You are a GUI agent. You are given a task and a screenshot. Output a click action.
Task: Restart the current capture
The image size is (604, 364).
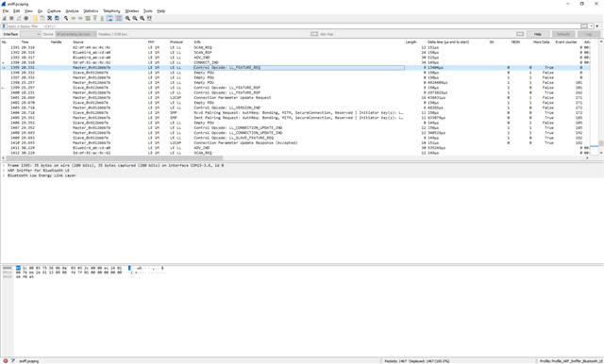click(19, 18)
